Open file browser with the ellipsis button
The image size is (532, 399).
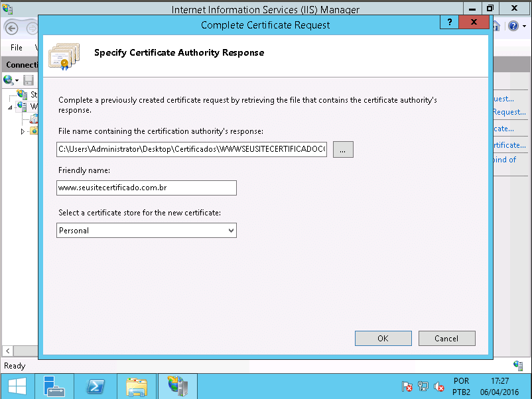click(x=343, y=150)
